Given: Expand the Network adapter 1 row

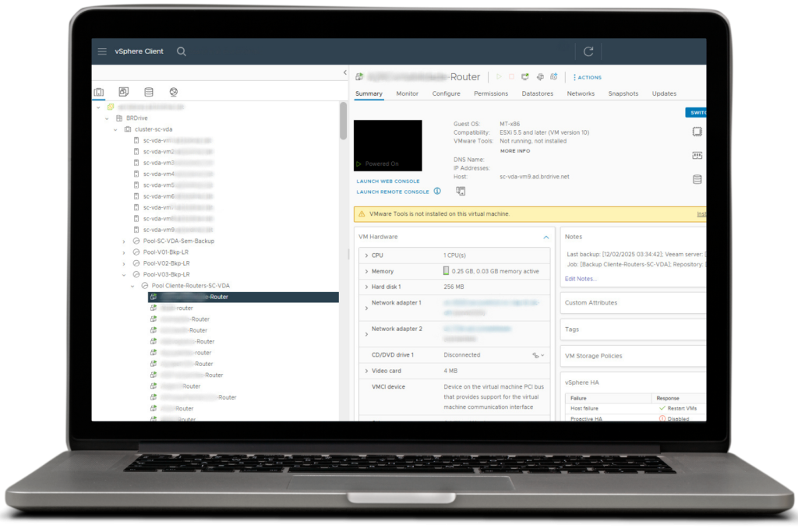Looking at the screenshot, I should point(366,308).
